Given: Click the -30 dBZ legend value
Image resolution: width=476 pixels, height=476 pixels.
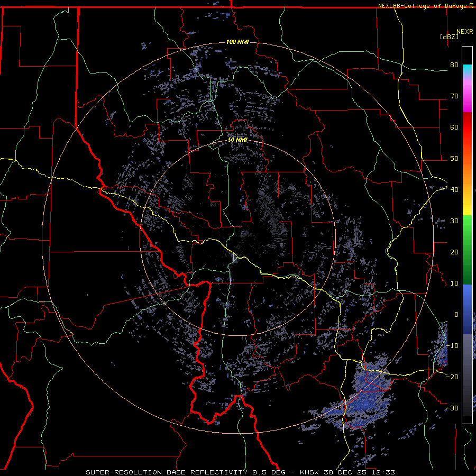Looking at the screenshot, I should click(452, 408).
